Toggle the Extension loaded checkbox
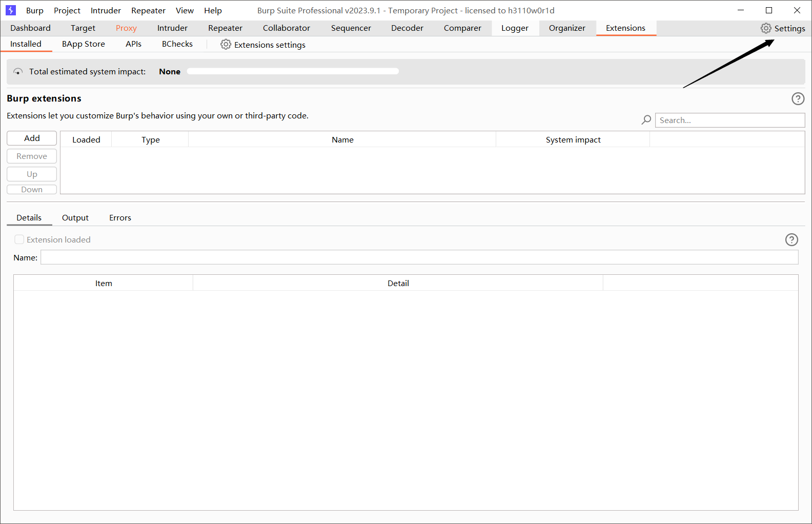812x524 pixels. pyautogui.click(x=19, y=239)
